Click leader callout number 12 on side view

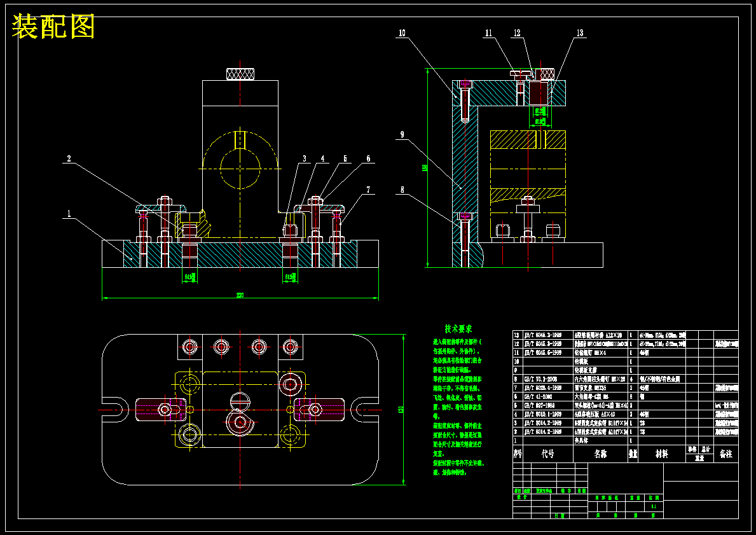click(x=517, y=33)
